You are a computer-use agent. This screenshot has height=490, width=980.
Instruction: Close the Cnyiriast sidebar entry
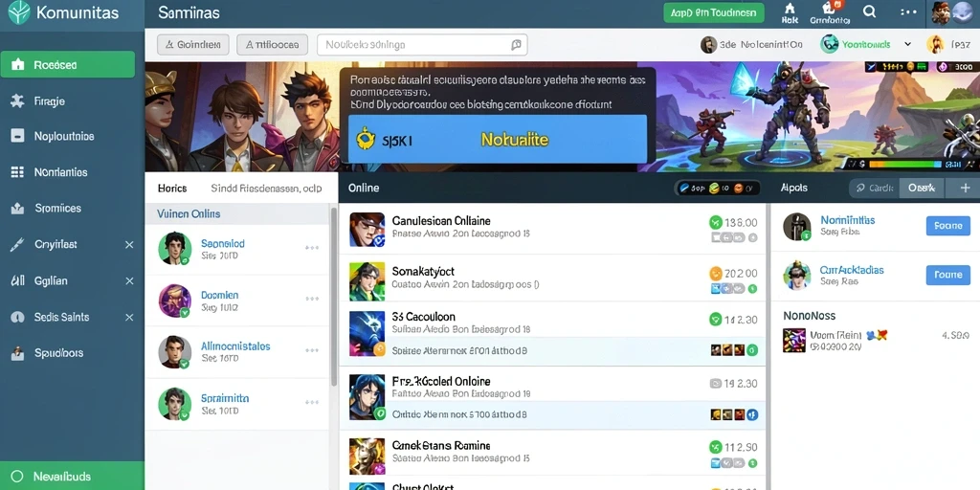[x=129, y=245]
